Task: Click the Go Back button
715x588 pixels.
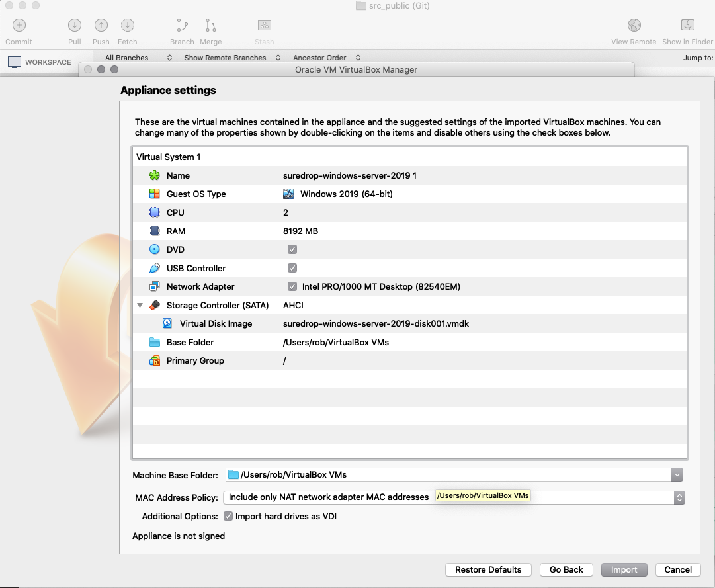Action: (x=566, y=569)
